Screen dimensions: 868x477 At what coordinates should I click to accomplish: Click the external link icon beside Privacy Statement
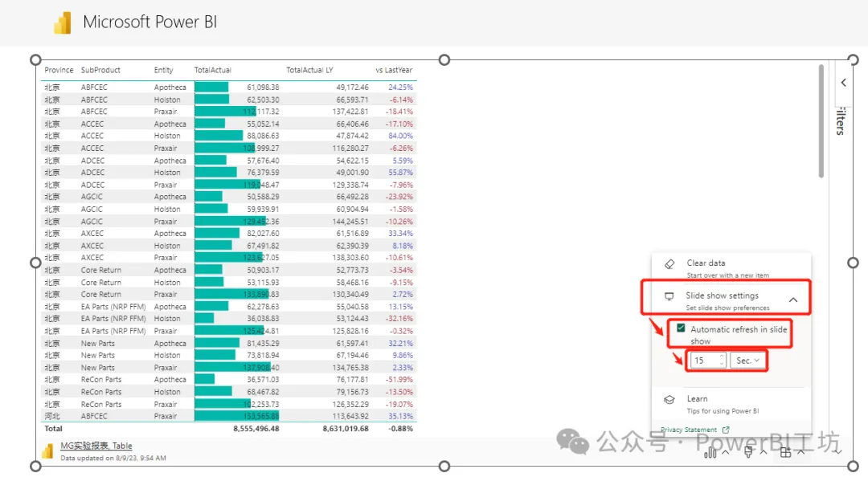pos(726,430)
